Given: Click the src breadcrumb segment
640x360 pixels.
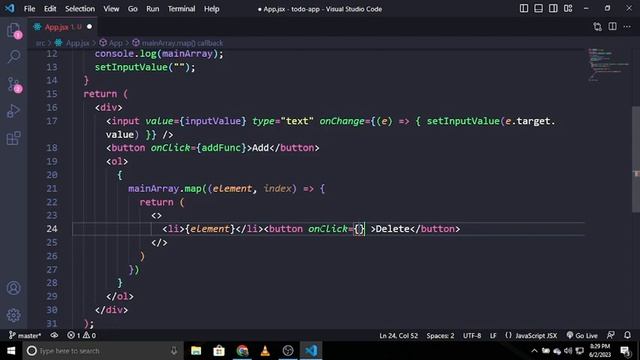Looking at the screenshot, I should [x=40, y=43].
